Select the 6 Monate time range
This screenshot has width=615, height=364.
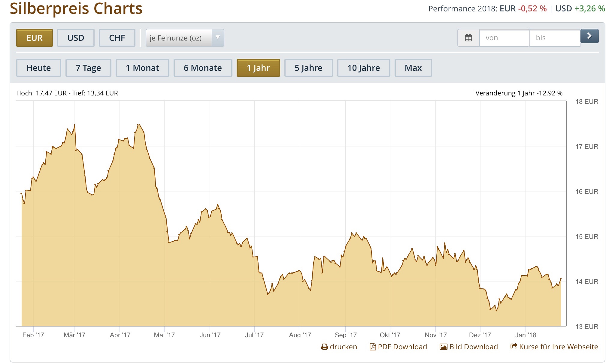[203, 68]
